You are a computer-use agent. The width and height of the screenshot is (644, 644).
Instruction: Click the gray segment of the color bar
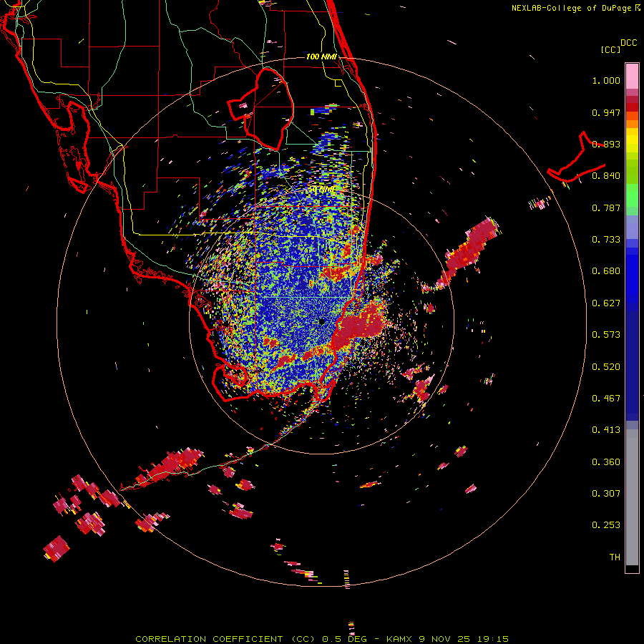coord(632,497)
